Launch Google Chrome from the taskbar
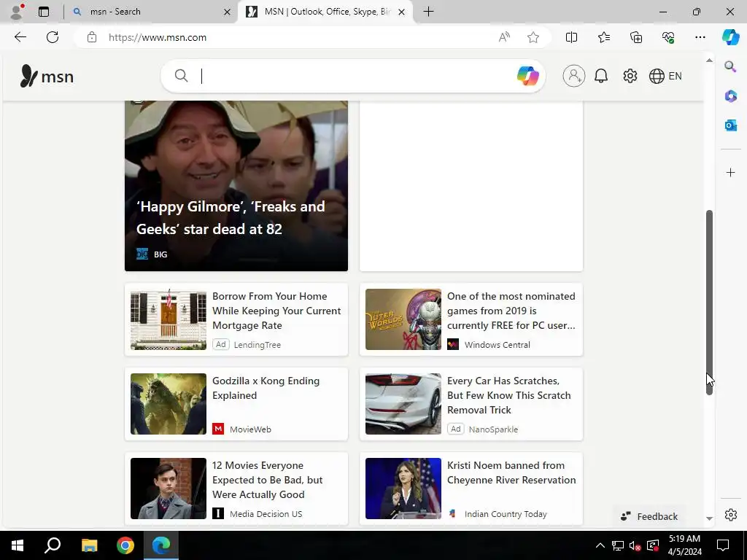 [x=125, y=545]
